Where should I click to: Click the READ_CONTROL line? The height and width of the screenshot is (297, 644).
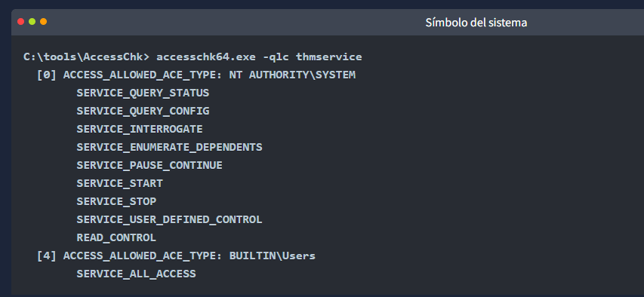click(x=116, y=237)
